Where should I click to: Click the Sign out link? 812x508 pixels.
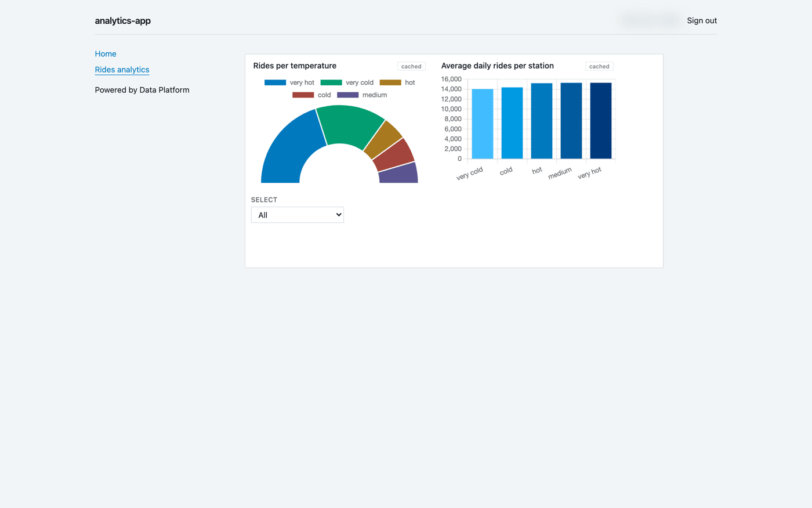[x=702, y=20]
